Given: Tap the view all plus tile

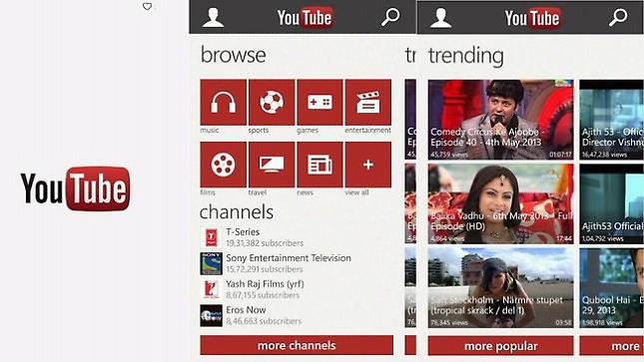Looking at the screenshot, I should [x=368, y=165].
